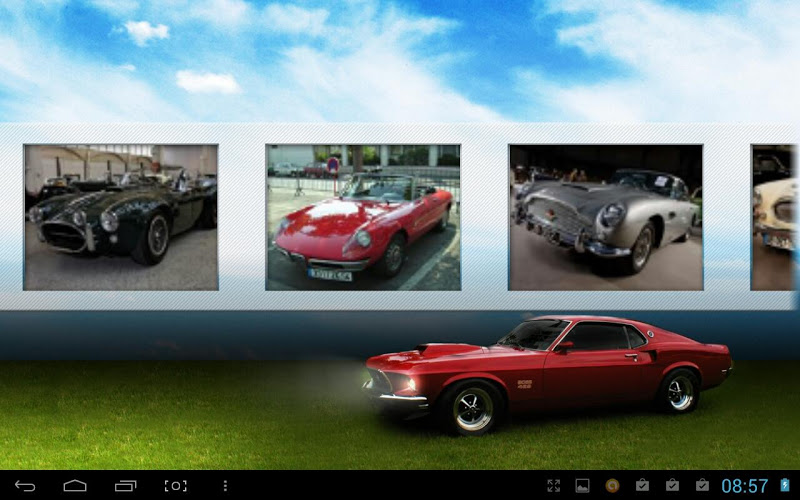Tap the first shopping bag notification icon
800x500 pixels.
pos(642,486)
